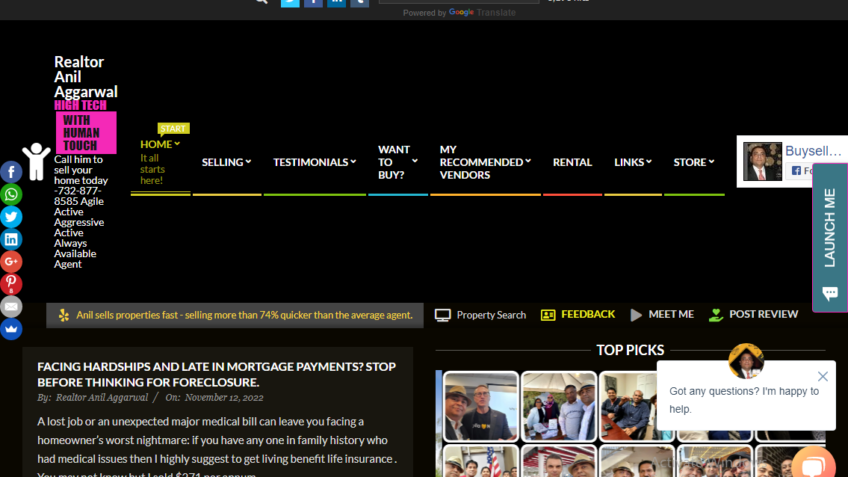
Task: Open the LinkedIn share icon
Action: point(11,239)
